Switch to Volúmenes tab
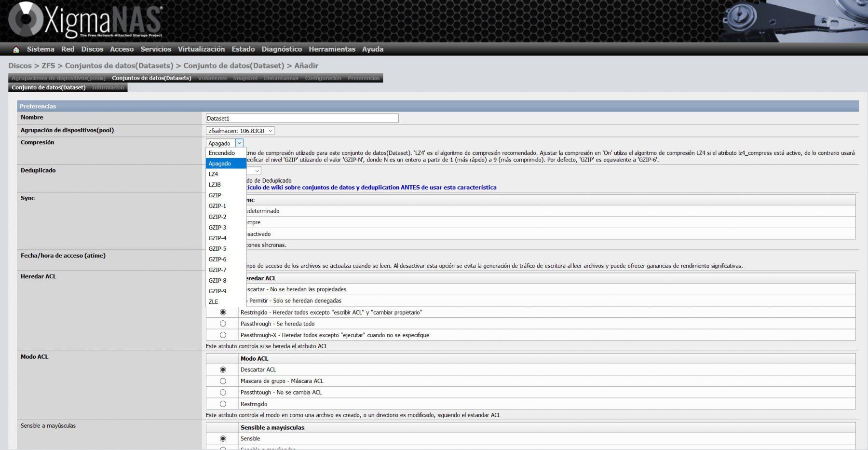The image size is (868, 450). click(212, 78)
